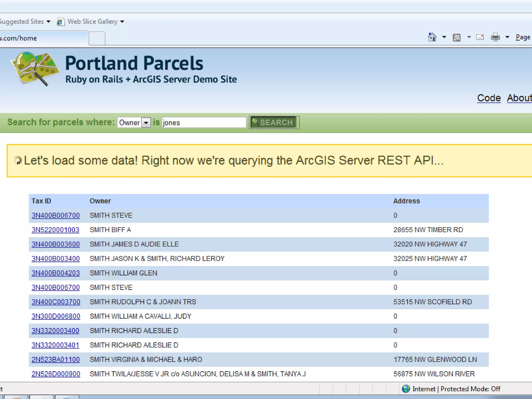This screenshot has height=399, width=532.
Task: Click the RSS feeds icon
Action: click(456, 38)
